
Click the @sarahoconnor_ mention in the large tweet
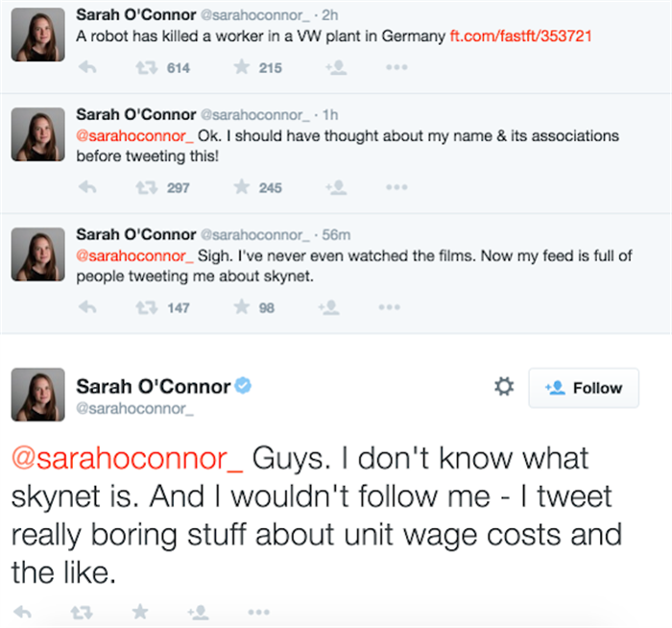point(128,458)
